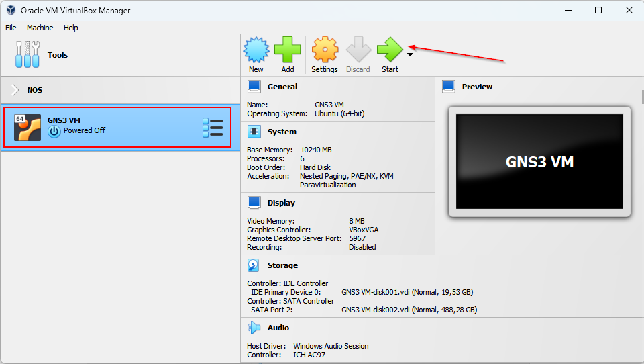Open the Machine menu
Image resolution: width=644 pixels, height=364 pixels.
coord(40,28)
